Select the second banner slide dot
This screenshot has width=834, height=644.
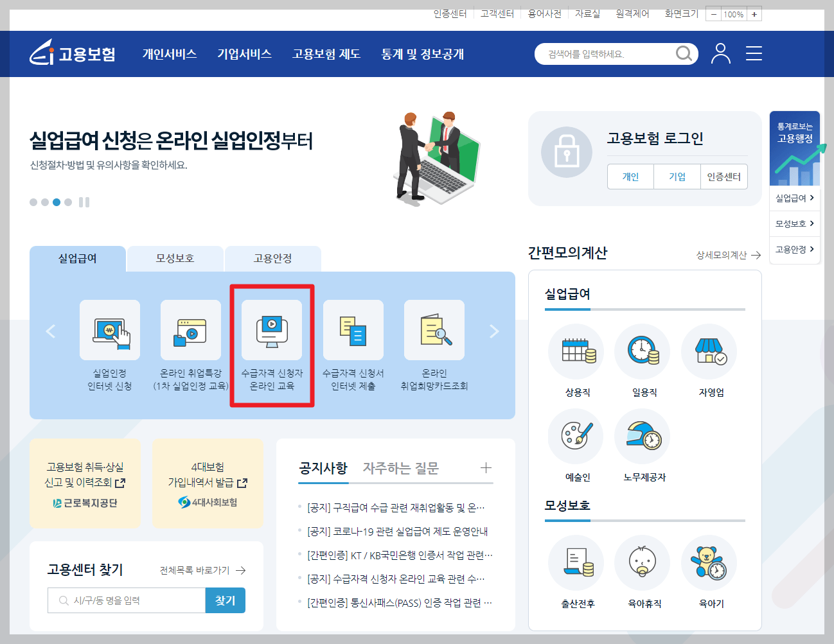[x=45, y=202]
